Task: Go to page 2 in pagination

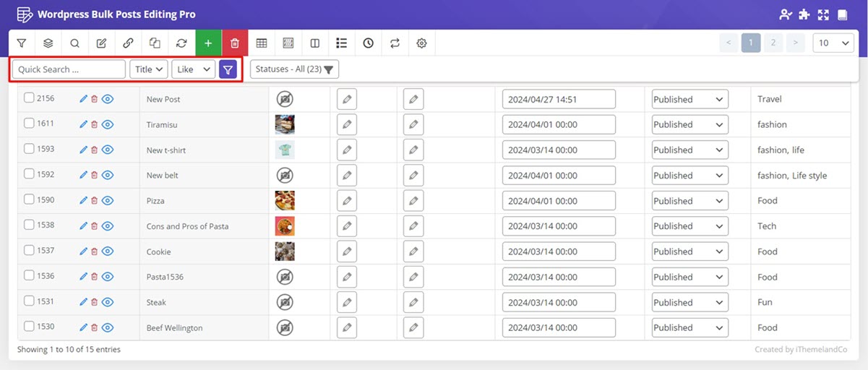Action: point(773,43)
